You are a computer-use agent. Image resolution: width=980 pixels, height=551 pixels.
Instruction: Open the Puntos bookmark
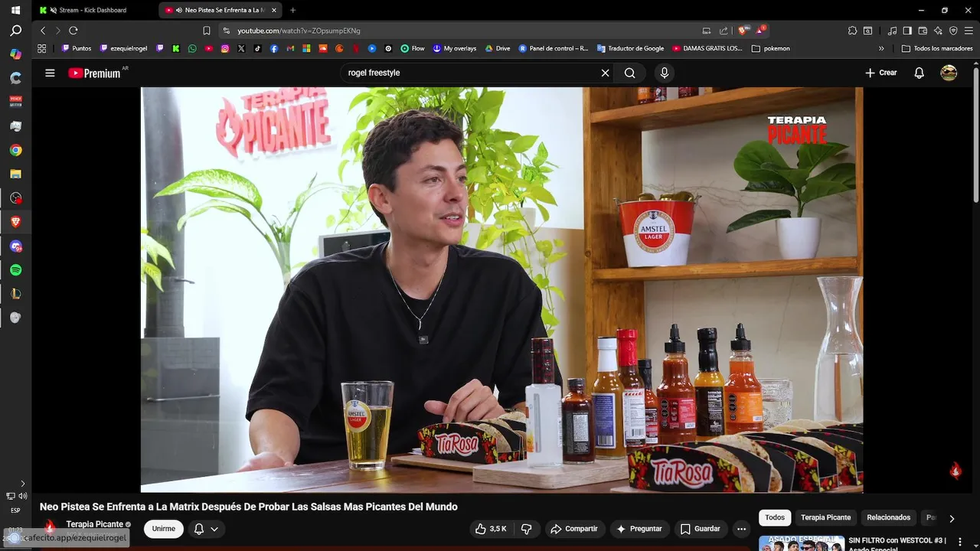77,48
